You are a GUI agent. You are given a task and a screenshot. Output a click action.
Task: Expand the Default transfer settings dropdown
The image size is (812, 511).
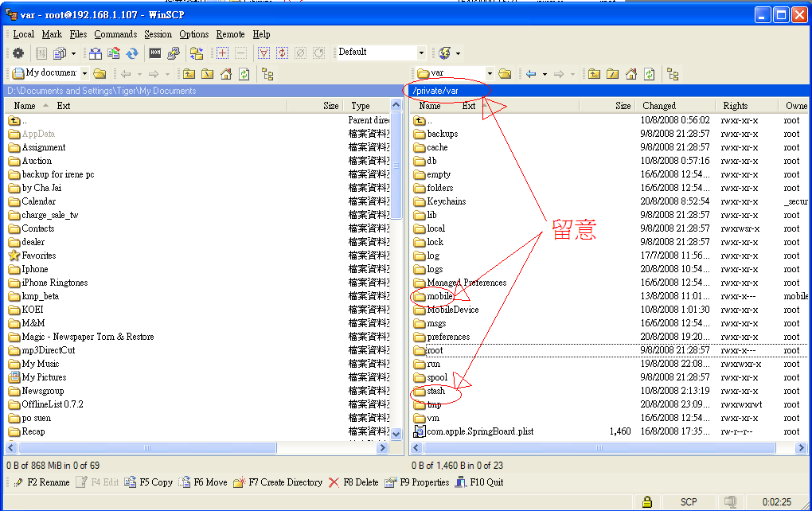[422, 53]
